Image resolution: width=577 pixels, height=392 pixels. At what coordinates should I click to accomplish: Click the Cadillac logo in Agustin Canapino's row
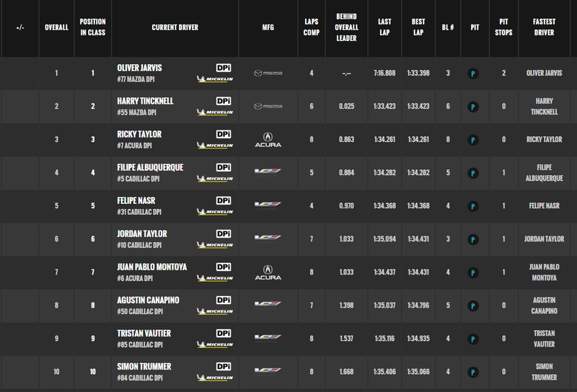(268, 305)
